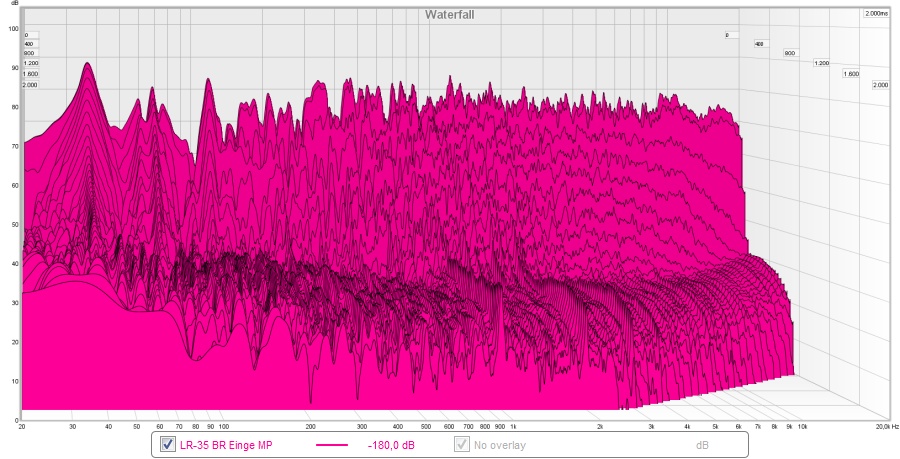The image size is (900, 459).
Task: Click the 100 Hz mark on frequency axis
Action: coord(223,426)
